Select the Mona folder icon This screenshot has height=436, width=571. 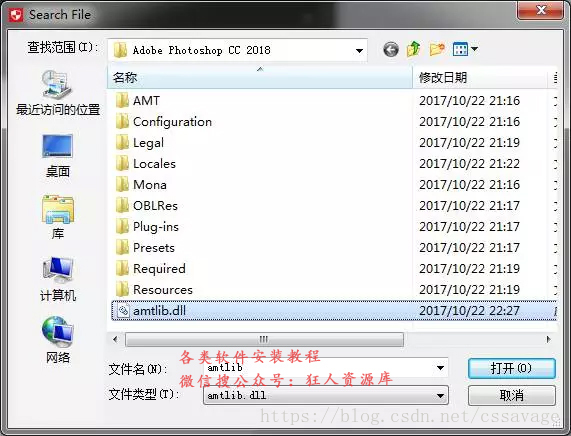pos(122,184)
